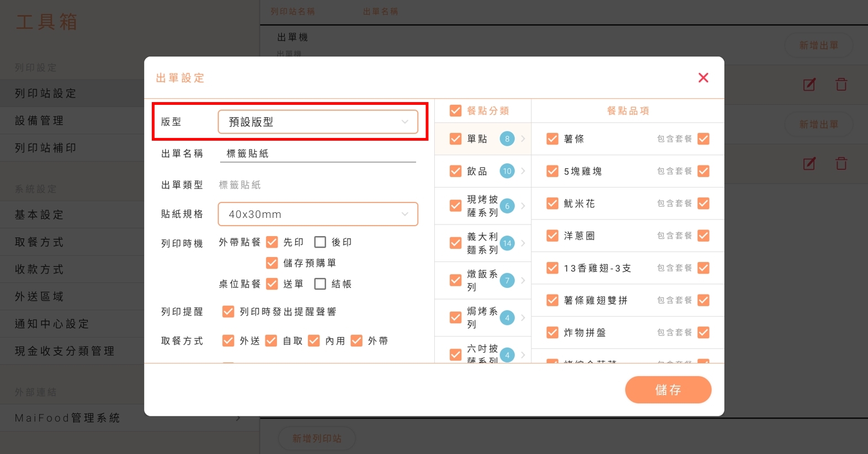Click the edit icon for the second printer row
Screen dimensions: 868x454
pyautogui.click(x=809, y=163)
